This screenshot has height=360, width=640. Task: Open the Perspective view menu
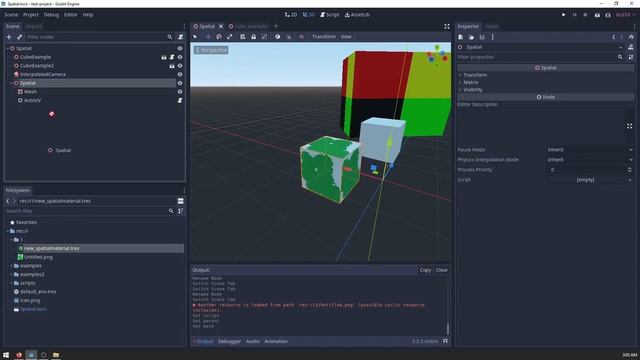pyautogui.click(x=211, y=50)
